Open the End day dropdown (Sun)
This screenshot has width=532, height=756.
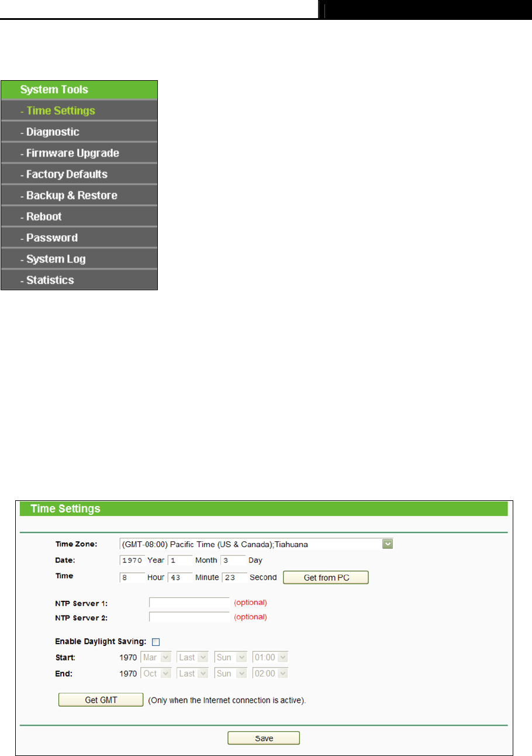[230, 673]
